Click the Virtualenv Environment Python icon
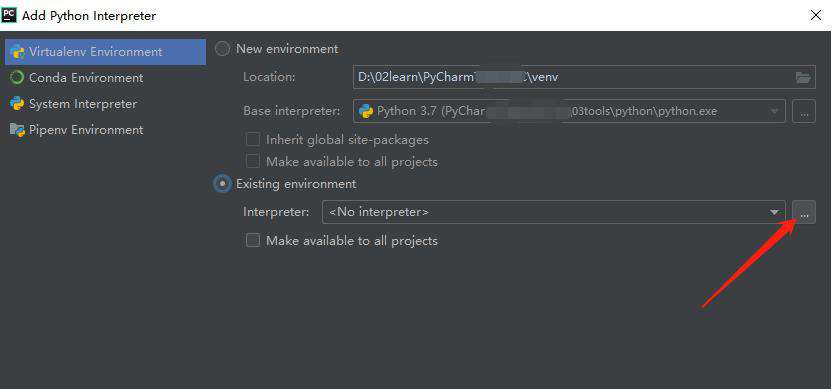This screenshot has width=835, height=389. click(18, 52)
